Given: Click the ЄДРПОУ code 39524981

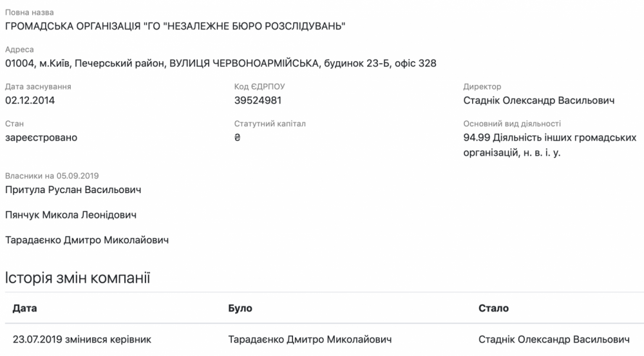Looking at the screenshot, I should click(258, 100).
